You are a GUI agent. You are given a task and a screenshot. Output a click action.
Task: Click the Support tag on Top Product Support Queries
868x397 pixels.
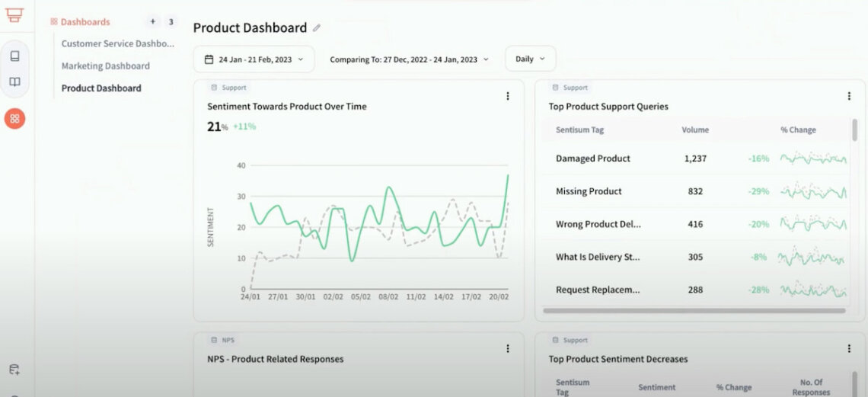coord(570,88)
